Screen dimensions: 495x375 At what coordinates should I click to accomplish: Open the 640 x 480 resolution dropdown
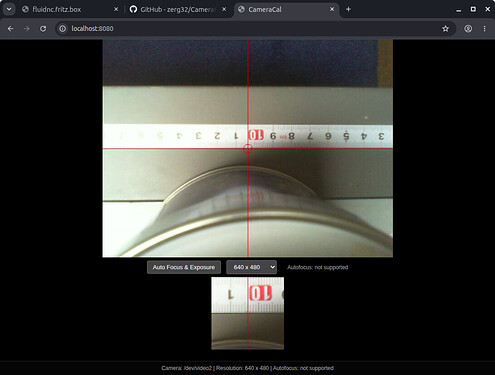(251, 267)
